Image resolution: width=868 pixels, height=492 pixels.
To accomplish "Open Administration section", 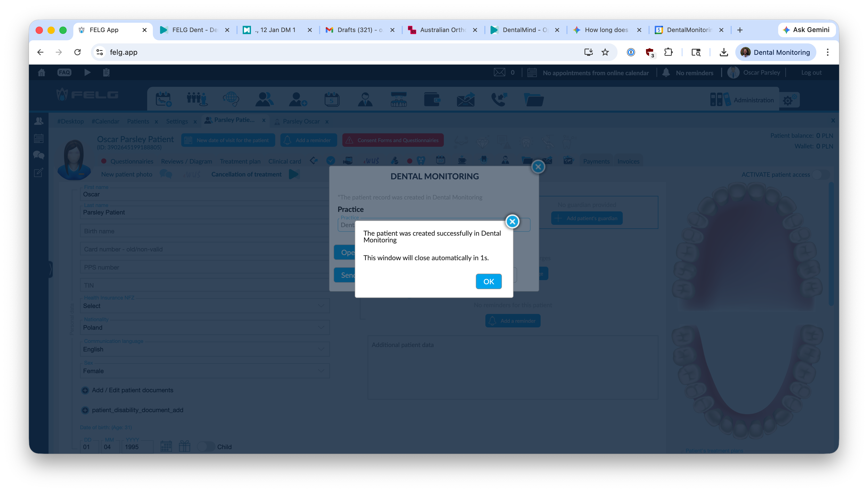I will pos(742,100).
